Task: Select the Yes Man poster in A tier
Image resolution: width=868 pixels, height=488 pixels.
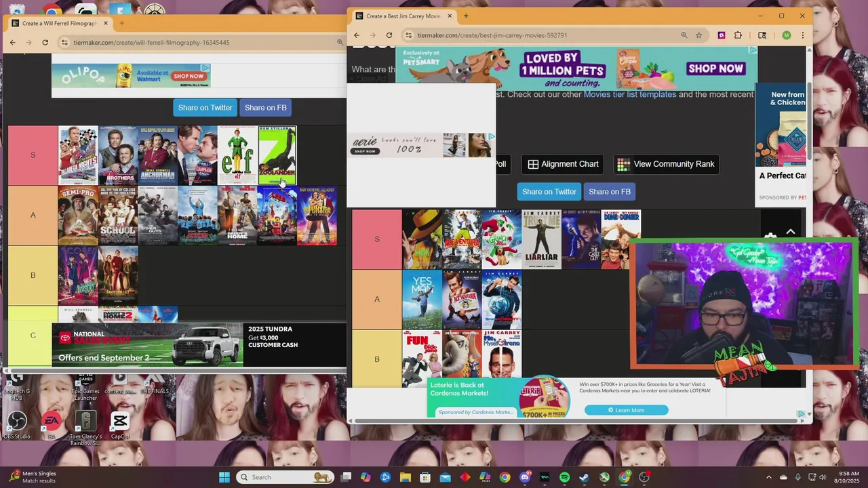Action: (422, 300)
